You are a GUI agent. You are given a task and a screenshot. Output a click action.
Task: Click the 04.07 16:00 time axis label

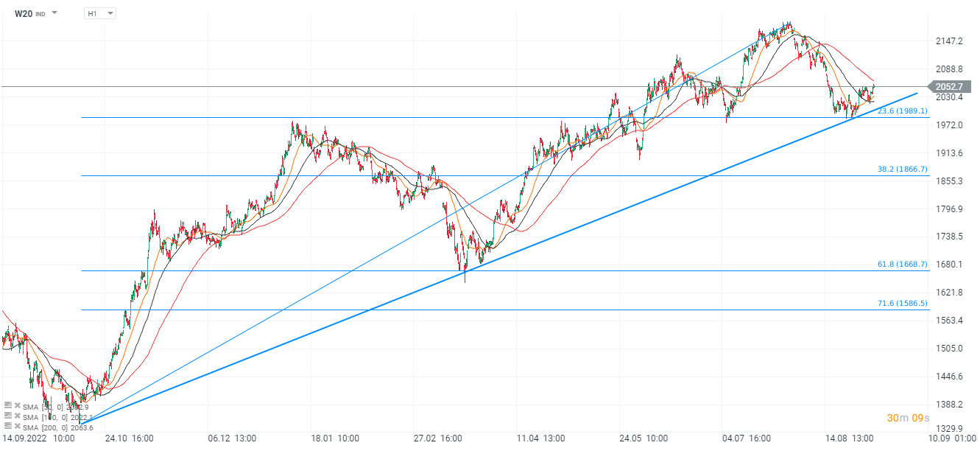[747, 438]
